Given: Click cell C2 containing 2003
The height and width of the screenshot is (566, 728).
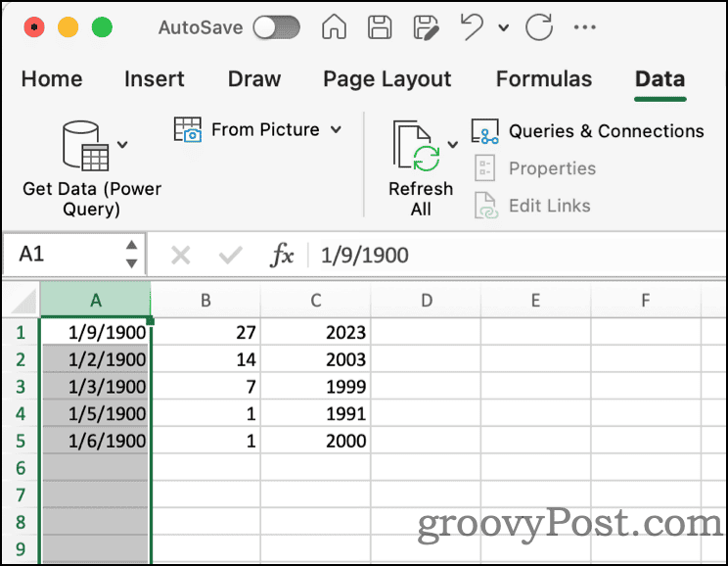Looking at the screenshot, I should [x=316, y=359].
